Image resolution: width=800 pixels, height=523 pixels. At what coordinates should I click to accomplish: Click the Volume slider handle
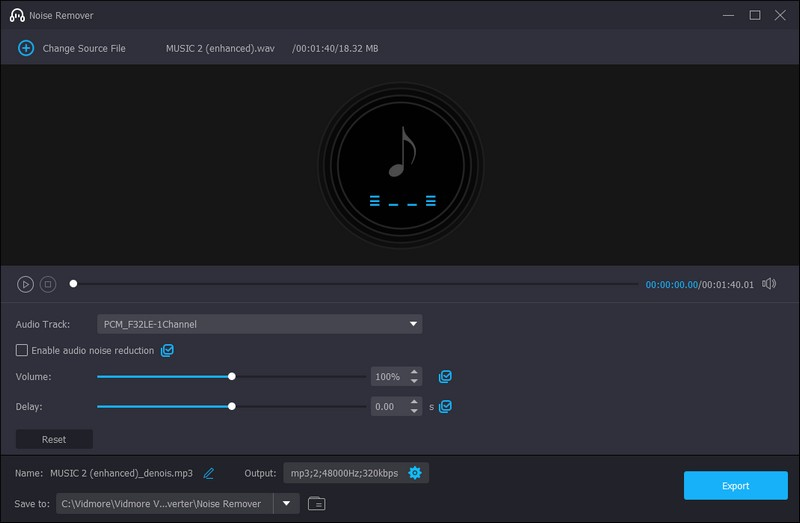[x=232, y=377]
